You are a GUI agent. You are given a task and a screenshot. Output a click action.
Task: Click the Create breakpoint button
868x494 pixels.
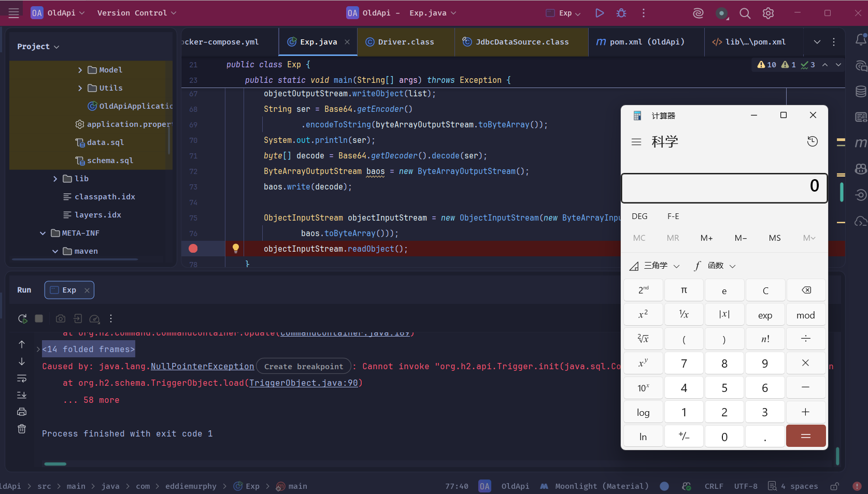(x=304, y=367)
